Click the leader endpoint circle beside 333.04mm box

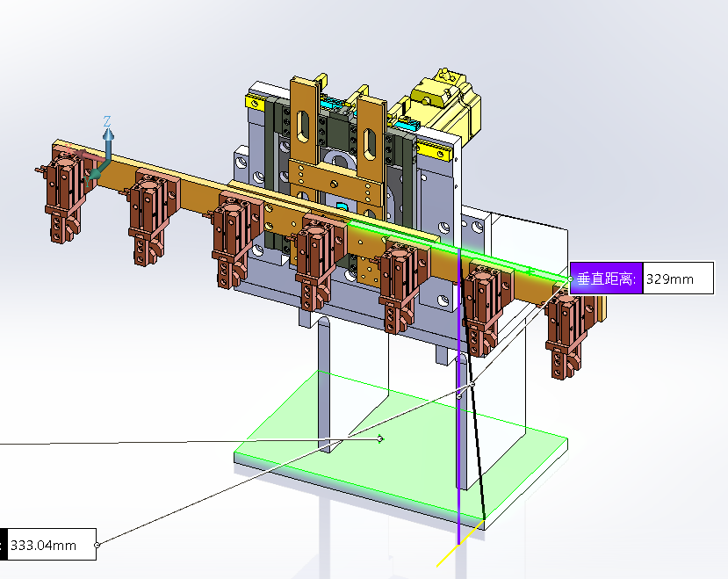[97, 545]
